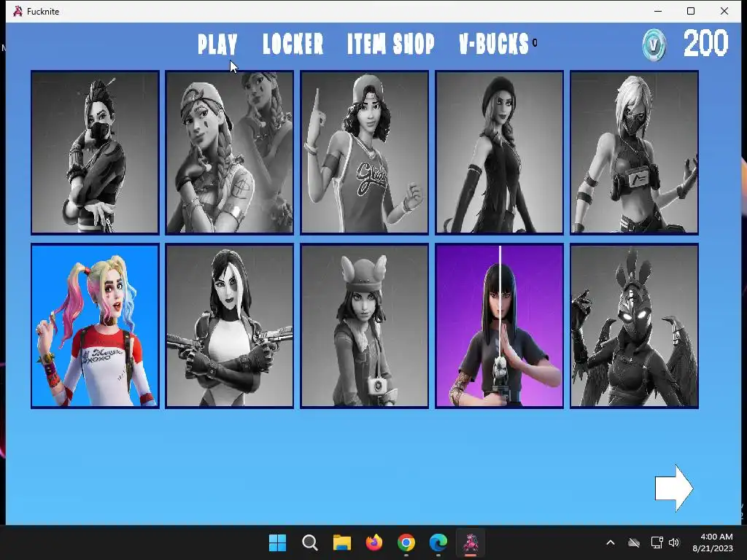The height and width of the screenshot is (560, 747).
Task: Click the V-Bucks coin icon
Action: (x=654, y=45)
